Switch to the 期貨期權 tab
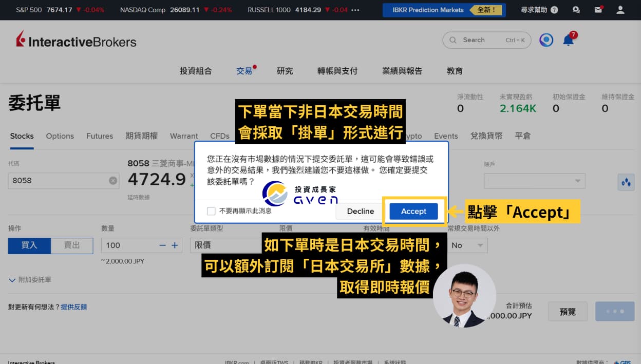Screen dimensions: 642x364 (141, 136)
